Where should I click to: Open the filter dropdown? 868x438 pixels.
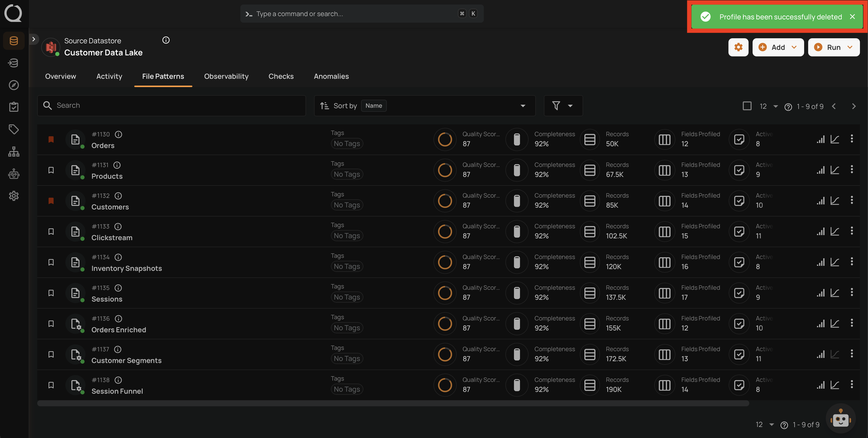(563, 106)
